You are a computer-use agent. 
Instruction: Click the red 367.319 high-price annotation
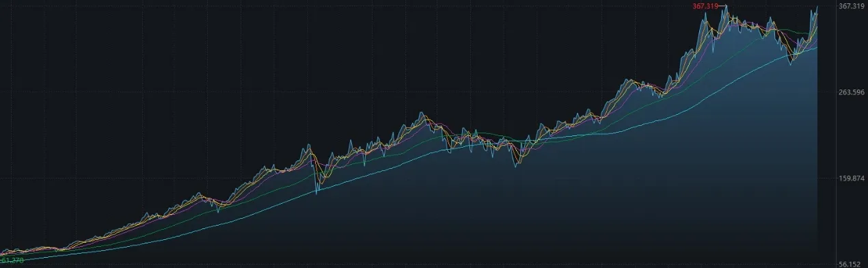pyautogui.click(x=705, y=6)
